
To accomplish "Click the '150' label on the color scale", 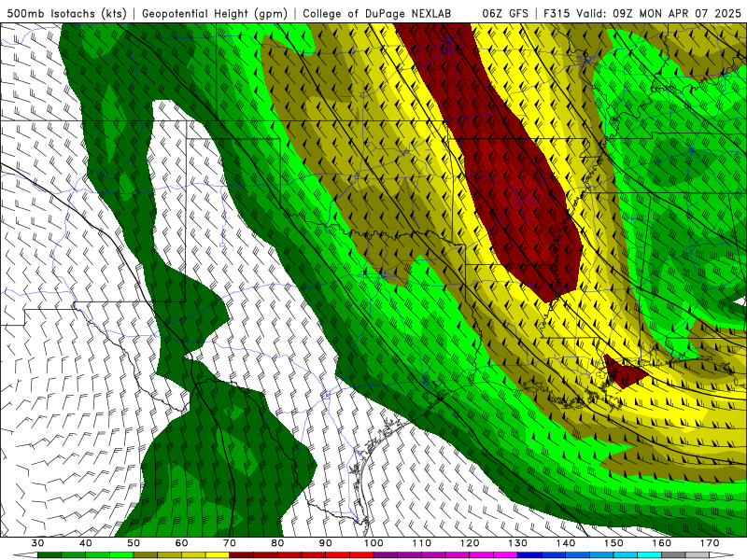I will tap(613, 543).
